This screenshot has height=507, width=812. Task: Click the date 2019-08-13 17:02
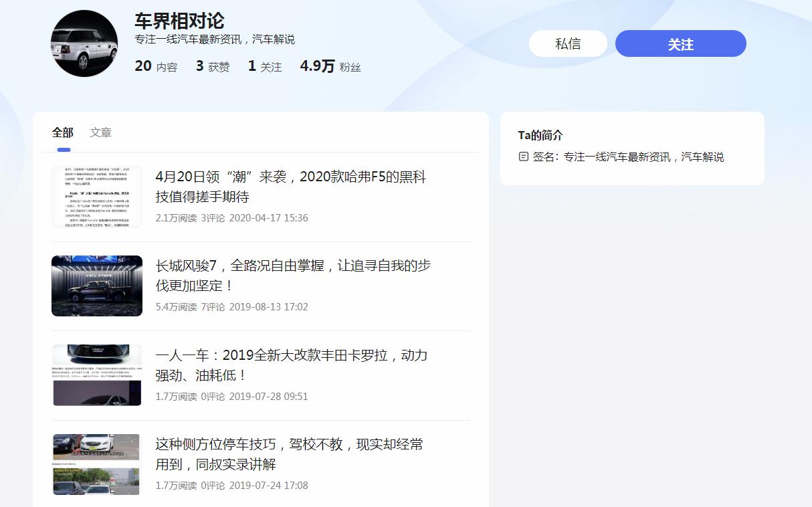coord(269,307)
